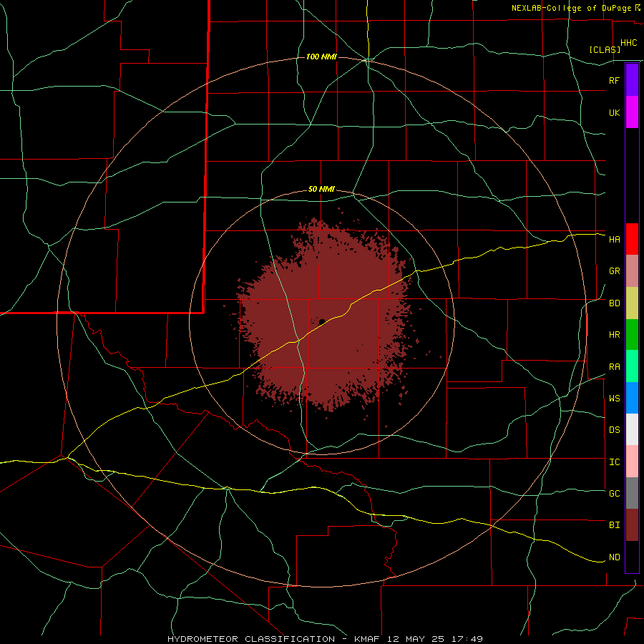Click the 50 NMI range ring label

pos(321,190)
